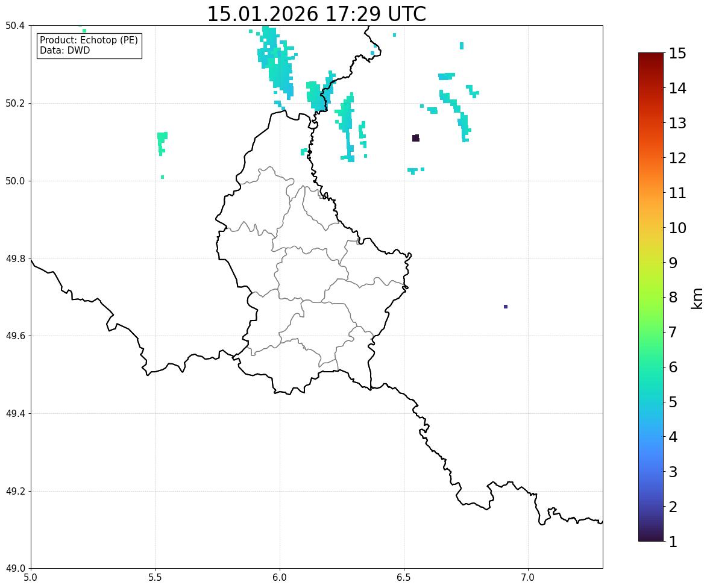Screen dimensions: 710x588
Task: Click the x-axis tick label '7.0'
Action: tap(528, 578)
